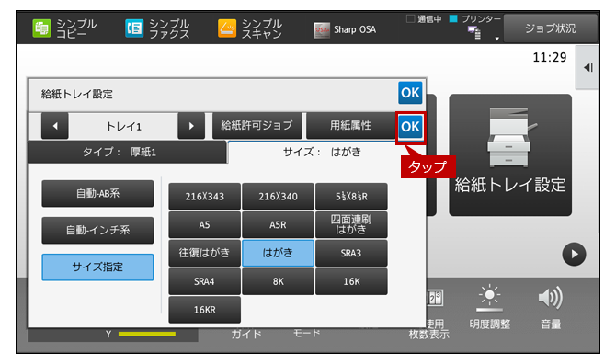Select paper size 216X343
Screen dimensions: 616x364
click(x=205, y=197)
